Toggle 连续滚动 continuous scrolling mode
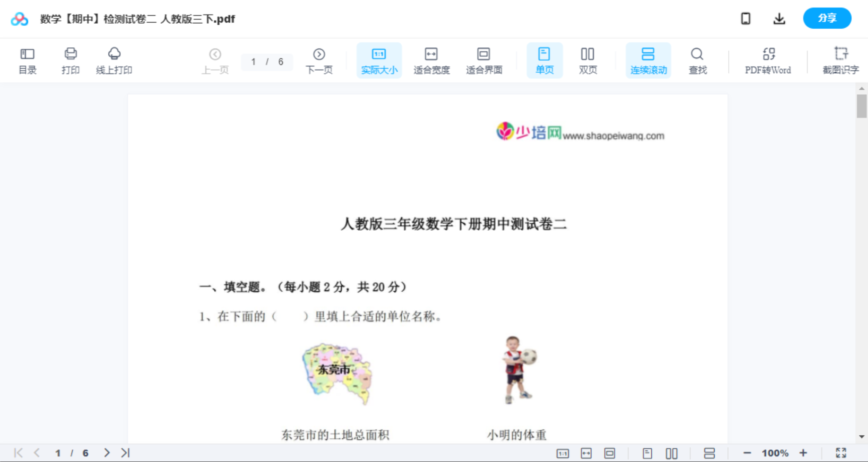868x462 pixels. 648,60
